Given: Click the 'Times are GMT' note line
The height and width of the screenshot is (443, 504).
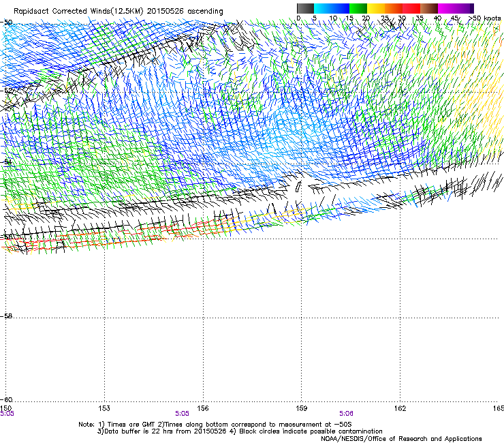Looking at the screenshot, I should [215, 425].
